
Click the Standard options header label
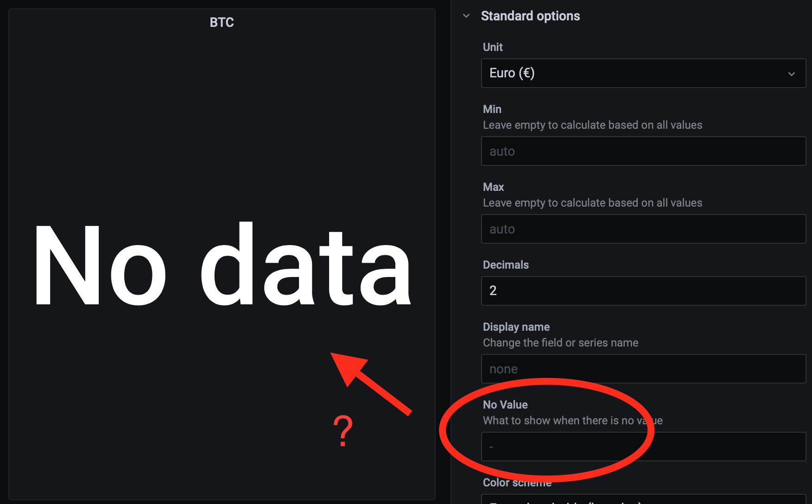click(x=531, y=15)
